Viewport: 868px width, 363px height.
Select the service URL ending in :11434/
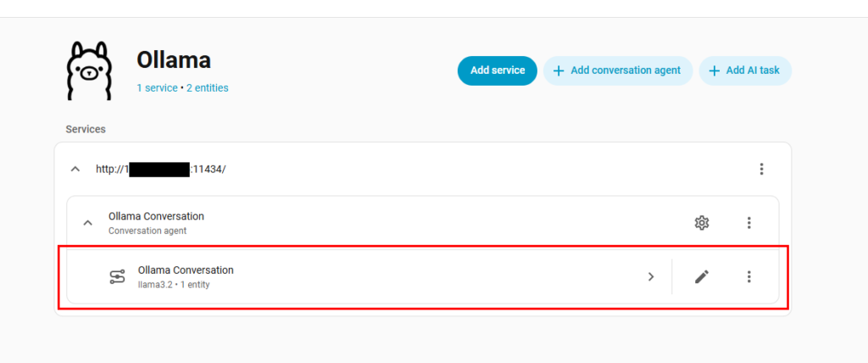pos(161,170)
